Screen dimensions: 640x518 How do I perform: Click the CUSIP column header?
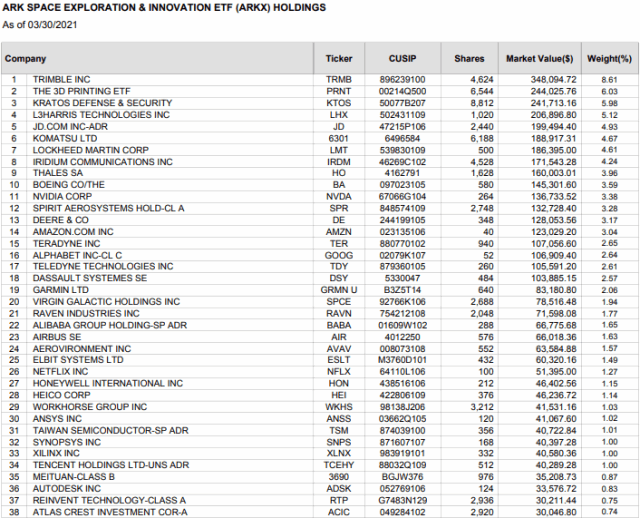402,59
